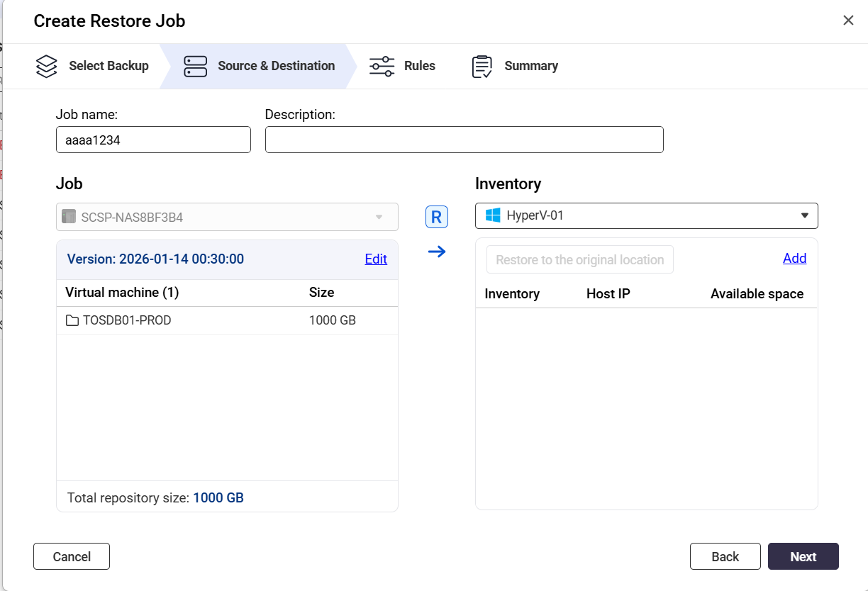The width and height of the screenshot is (868, 591).
Task: Click the Job name input field
Action: (153, 140)
